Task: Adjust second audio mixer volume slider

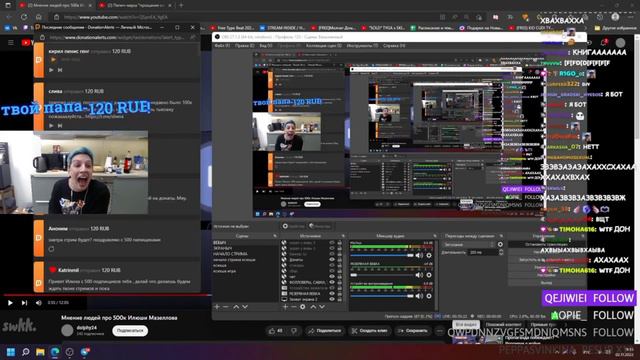Action: 382,275
